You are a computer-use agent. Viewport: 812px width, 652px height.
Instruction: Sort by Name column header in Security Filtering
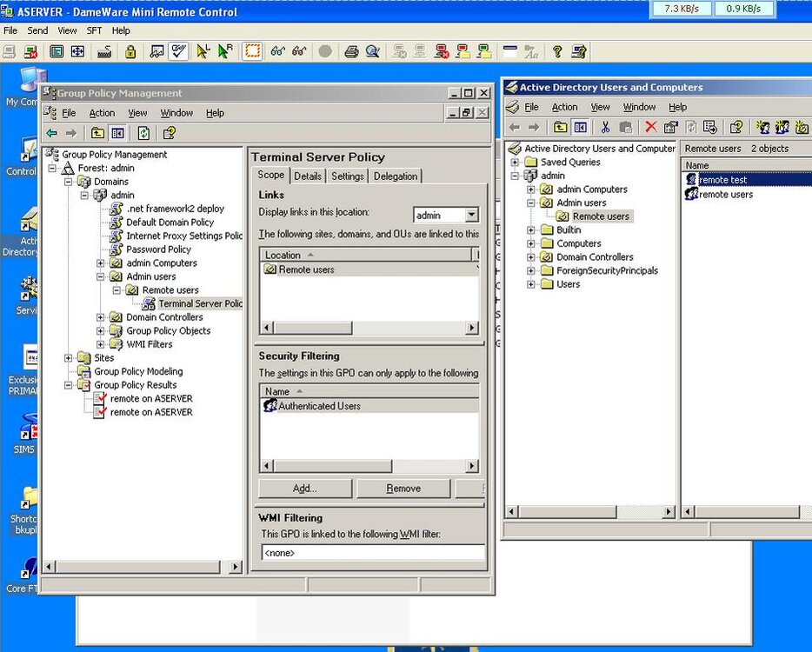tap(369, 391)
